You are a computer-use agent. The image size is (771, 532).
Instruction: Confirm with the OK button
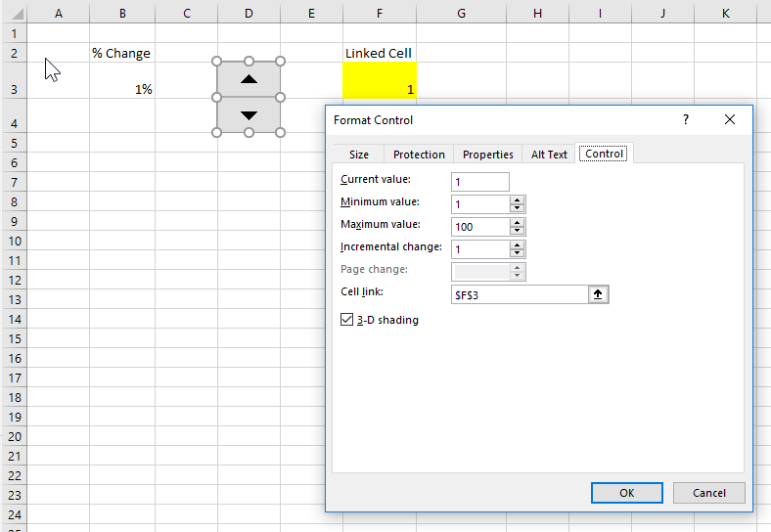pos(627,493)
